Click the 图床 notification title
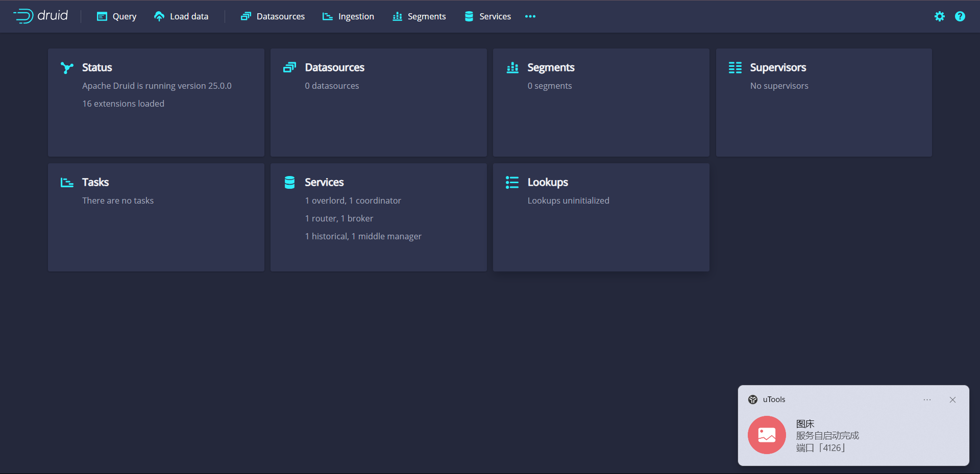The height and width of the screenshot is (474, 980). tap(805, 424)
